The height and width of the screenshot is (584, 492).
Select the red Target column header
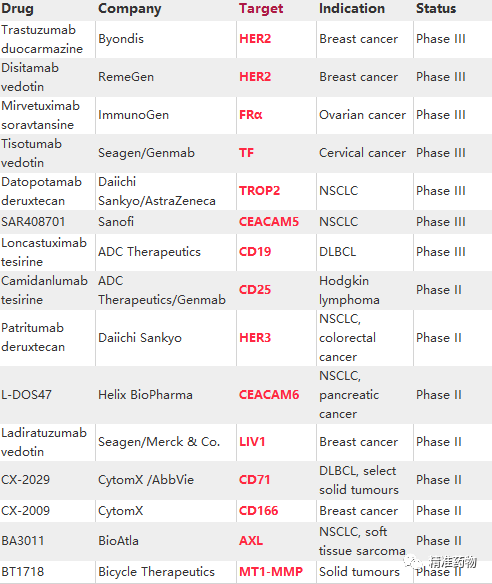tap(261, 9)
